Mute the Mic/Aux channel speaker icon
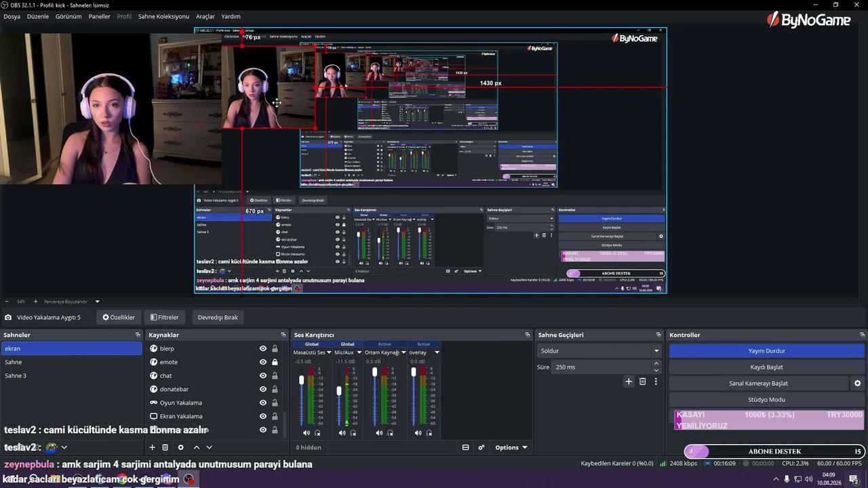This screenshot has width=868, height=488. pos(342,433)
